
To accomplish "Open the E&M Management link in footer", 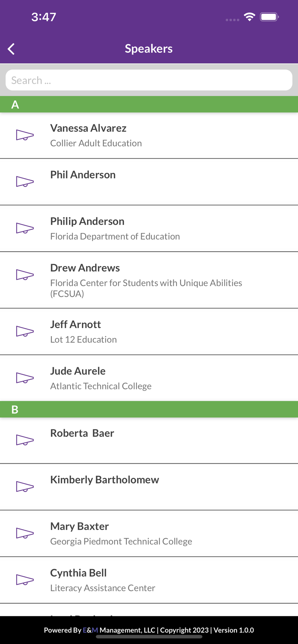I will click(119, 630).
